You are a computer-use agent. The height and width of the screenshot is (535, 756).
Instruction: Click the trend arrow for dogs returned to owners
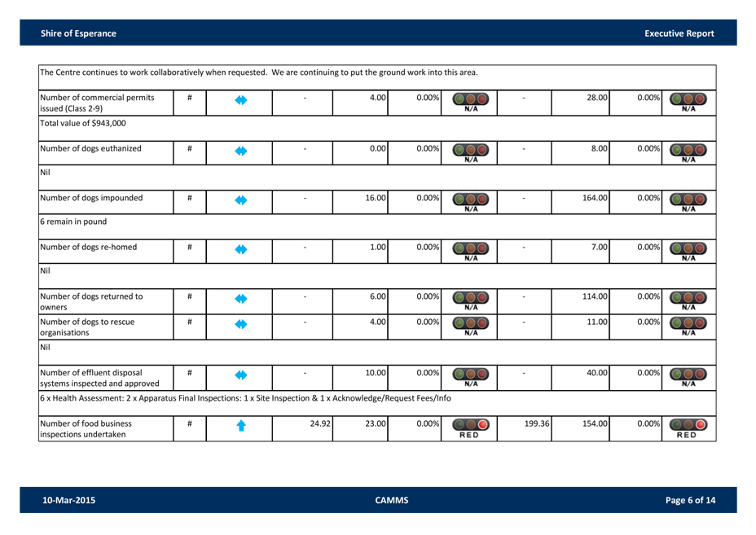(x=240, y=299)
